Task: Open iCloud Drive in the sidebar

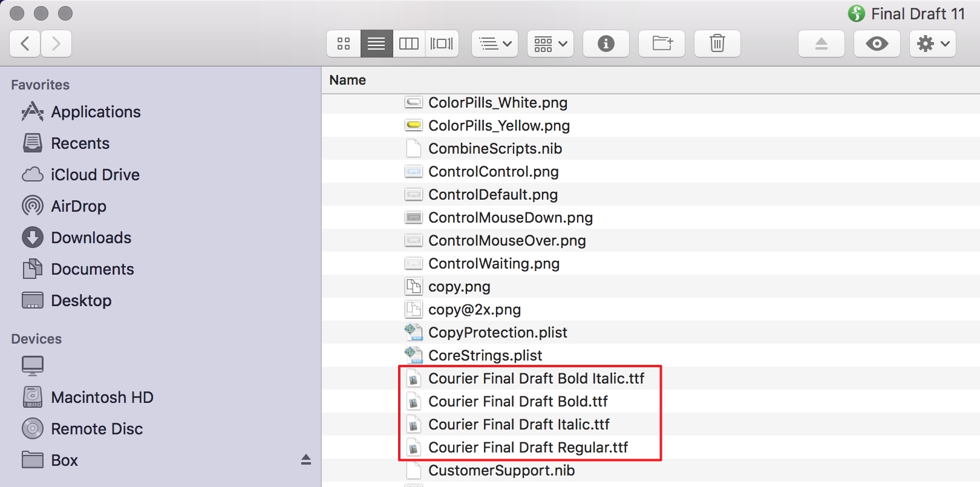Action: click(95, 175)
